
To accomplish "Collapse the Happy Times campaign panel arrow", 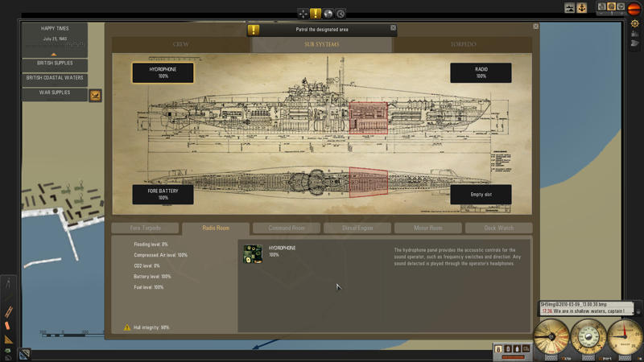I will pyautogui.click(x=55, y=54).
